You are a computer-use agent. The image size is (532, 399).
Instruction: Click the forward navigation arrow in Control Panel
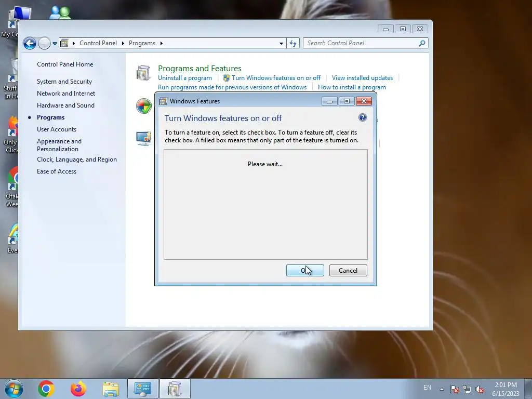click(x=44, y=43)
